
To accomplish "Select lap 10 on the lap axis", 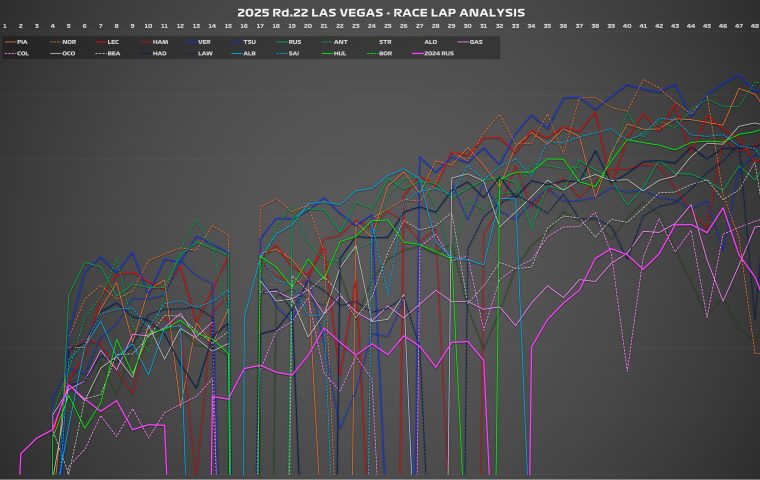I will coord(148,25).
